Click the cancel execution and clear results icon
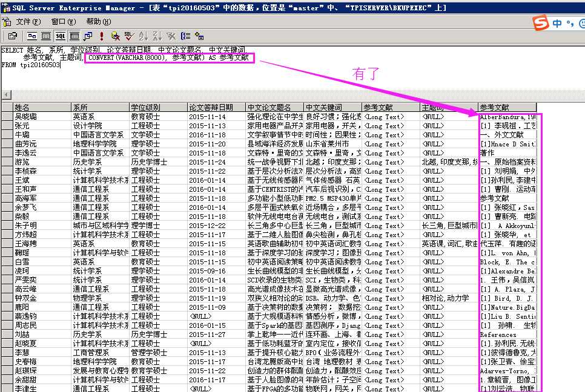Screen dimensions: 585x392 [115, 36]
